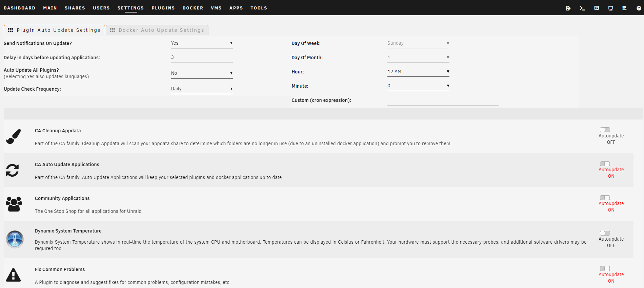Click the Info monitor icon
The image size is (644, 288).
[611, 8]
